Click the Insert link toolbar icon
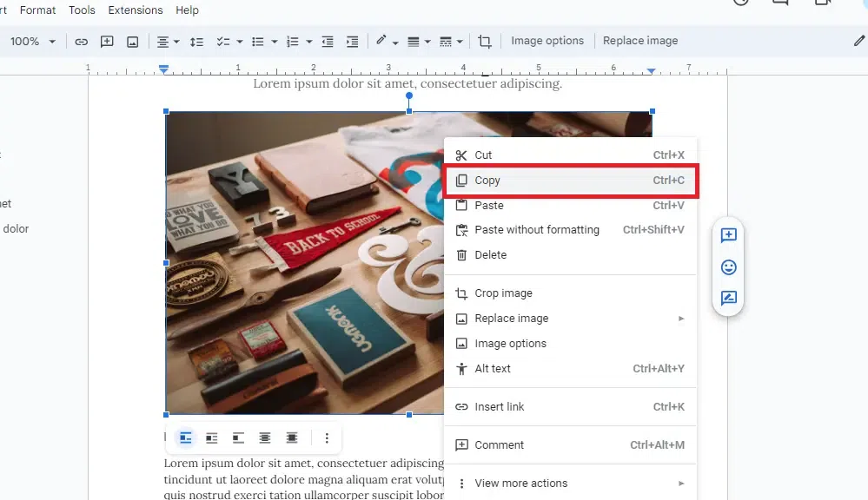Screen dimensions: 868x500 [82, 42]
